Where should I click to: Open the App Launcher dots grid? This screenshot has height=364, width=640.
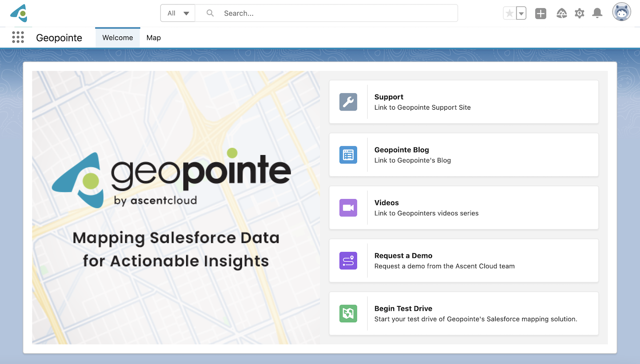pos(18,37)
